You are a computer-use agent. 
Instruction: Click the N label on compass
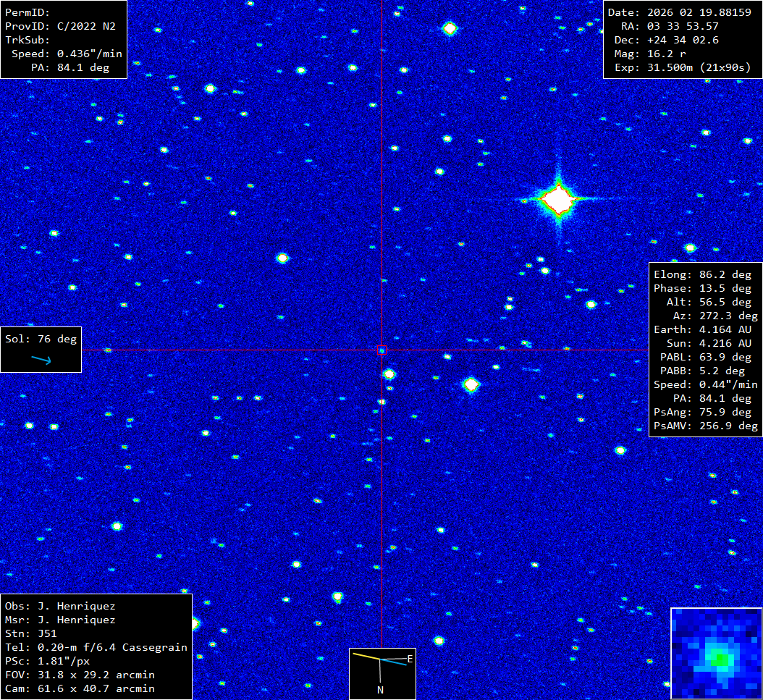click(x=380, y=690)
